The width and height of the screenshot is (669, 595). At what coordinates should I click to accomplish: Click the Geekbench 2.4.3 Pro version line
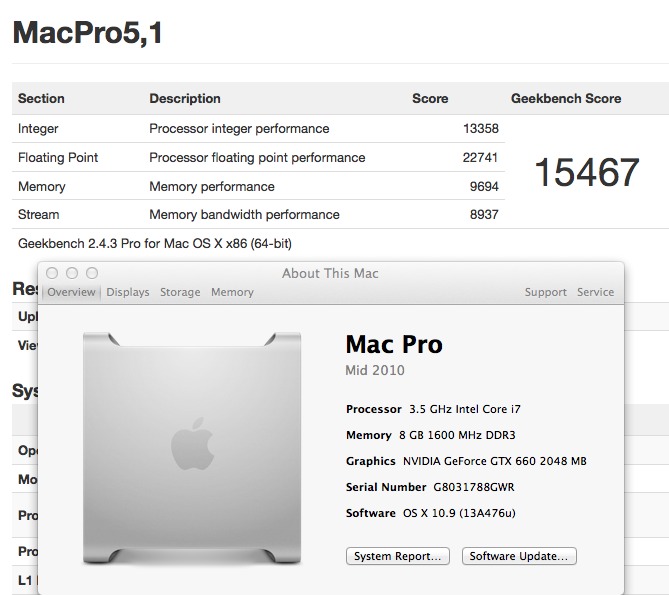click(x=155, y=244)
